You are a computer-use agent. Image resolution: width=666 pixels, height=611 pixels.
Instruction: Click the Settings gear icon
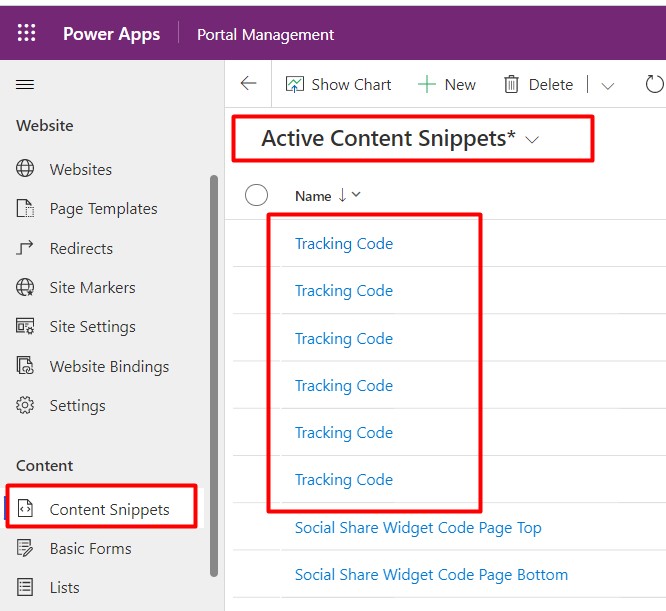[25, 405]
